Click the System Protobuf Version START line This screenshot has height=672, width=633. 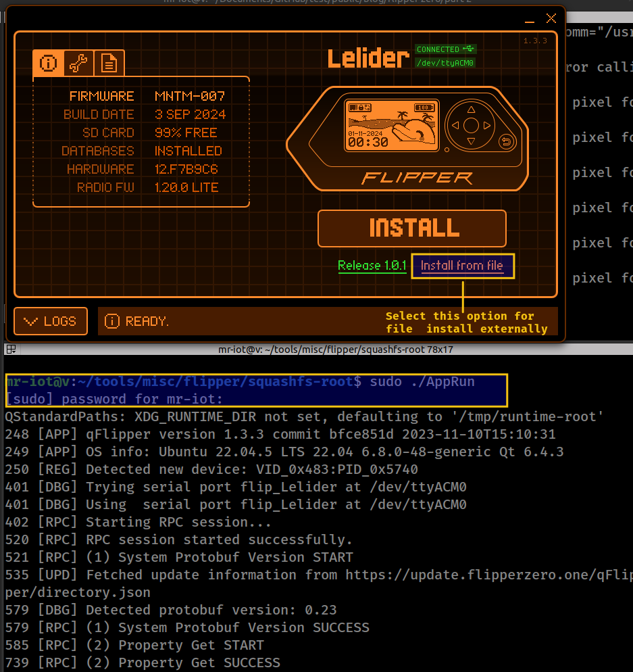[180, 557]
